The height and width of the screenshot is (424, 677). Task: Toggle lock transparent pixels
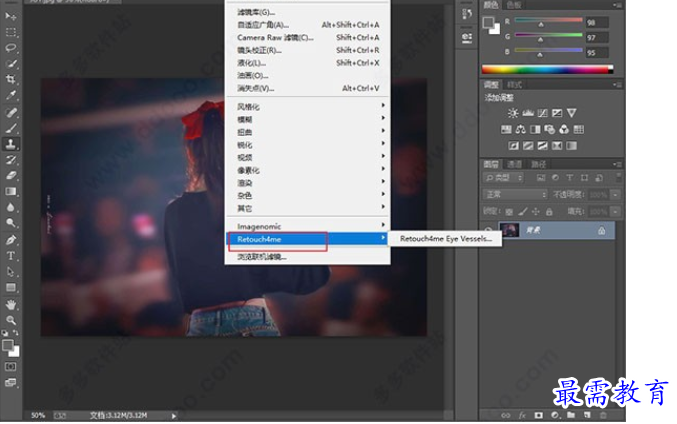(x=509, y=212)
